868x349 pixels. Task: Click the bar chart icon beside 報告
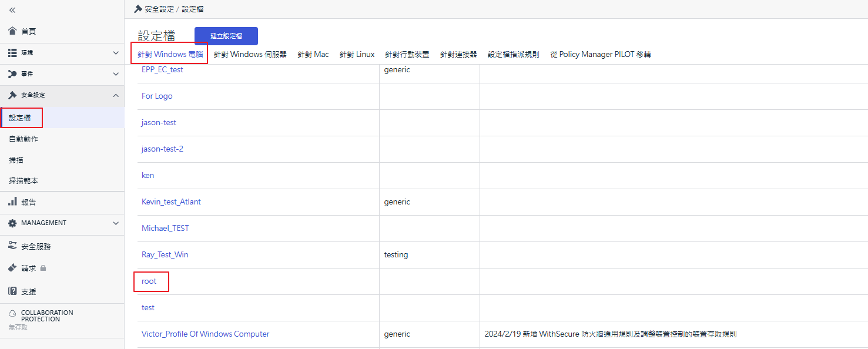tap(13, 202)
